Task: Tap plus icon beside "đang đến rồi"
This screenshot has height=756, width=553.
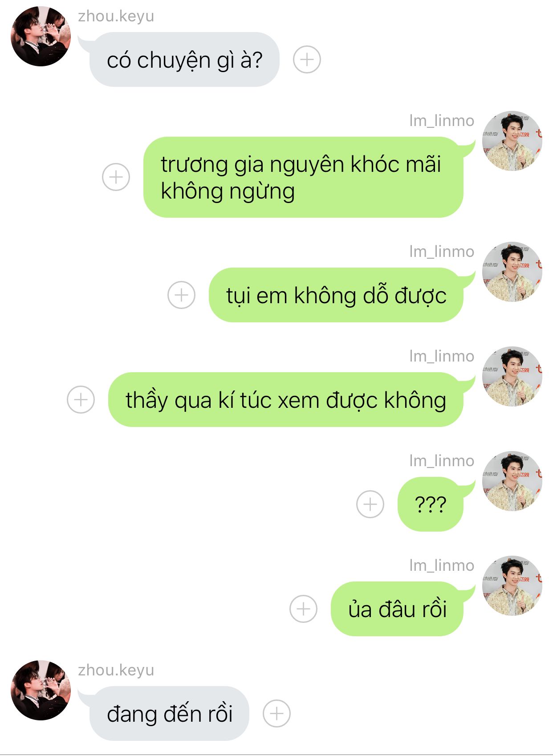Action: pos(276,713)
